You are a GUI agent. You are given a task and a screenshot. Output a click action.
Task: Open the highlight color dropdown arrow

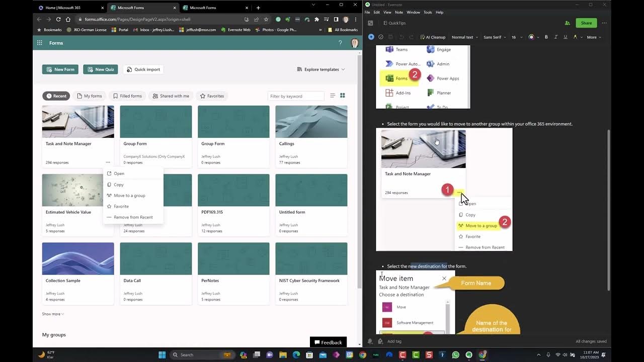coord(581,37)
